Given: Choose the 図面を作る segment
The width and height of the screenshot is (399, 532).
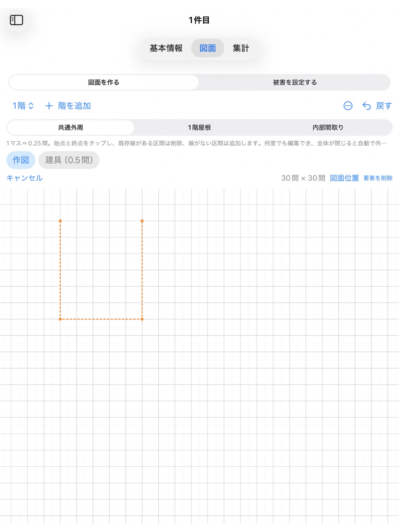Looking at the screenshot, I should tap(104, 82).
